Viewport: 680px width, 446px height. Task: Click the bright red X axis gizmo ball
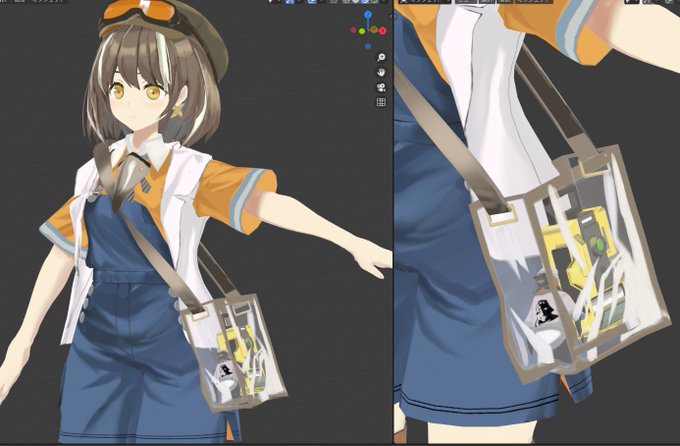(x=382, y=30)
